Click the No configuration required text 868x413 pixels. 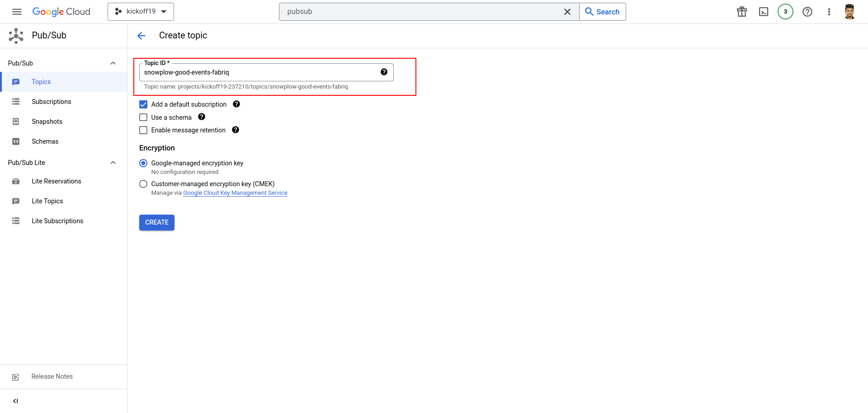tap(185, 172)
